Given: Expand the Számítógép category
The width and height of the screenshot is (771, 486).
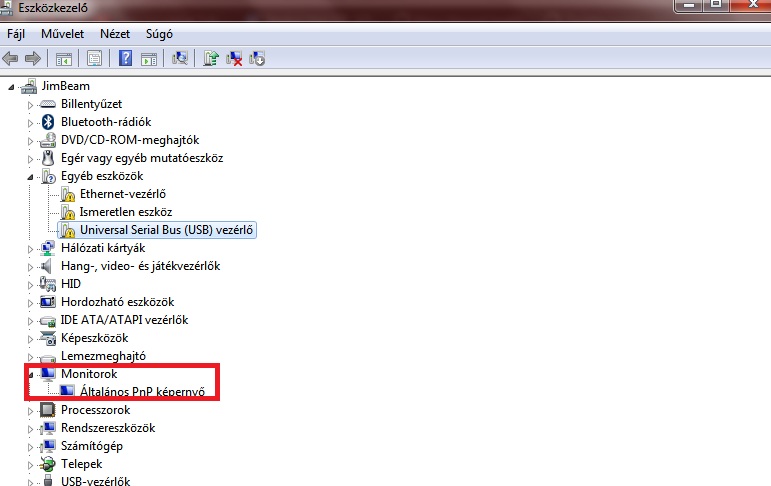Looking at the screenshot, I should coord(30,447).
